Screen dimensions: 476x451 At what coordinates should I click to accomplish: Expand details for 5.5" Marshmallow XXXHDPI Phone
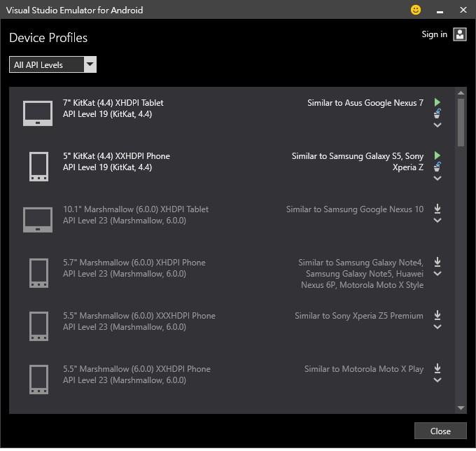(437, 326)
